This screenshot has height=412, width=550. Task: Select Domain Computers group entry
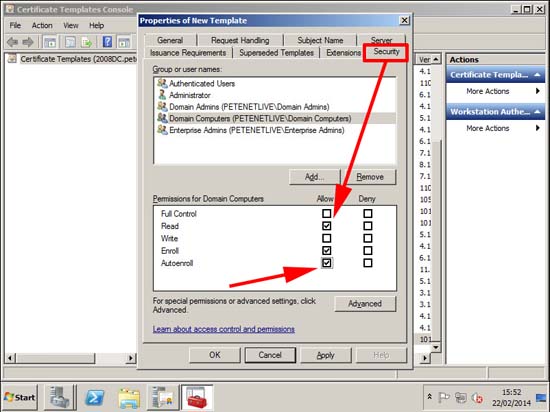275,119
